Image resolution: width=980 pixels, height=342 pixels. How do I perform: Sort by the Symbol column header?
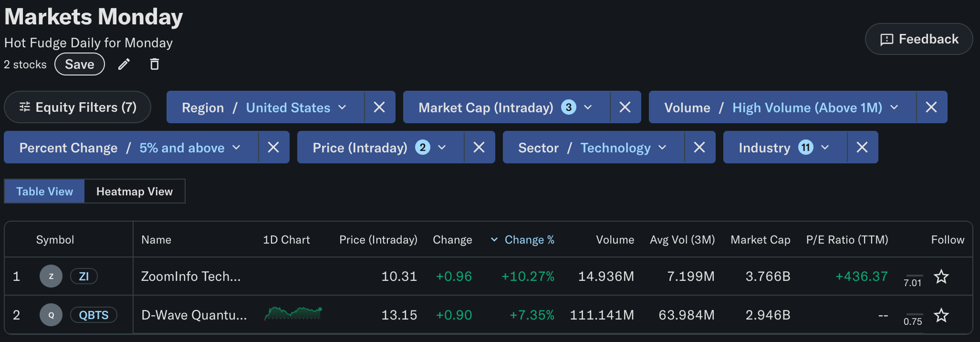click(55, 240)
